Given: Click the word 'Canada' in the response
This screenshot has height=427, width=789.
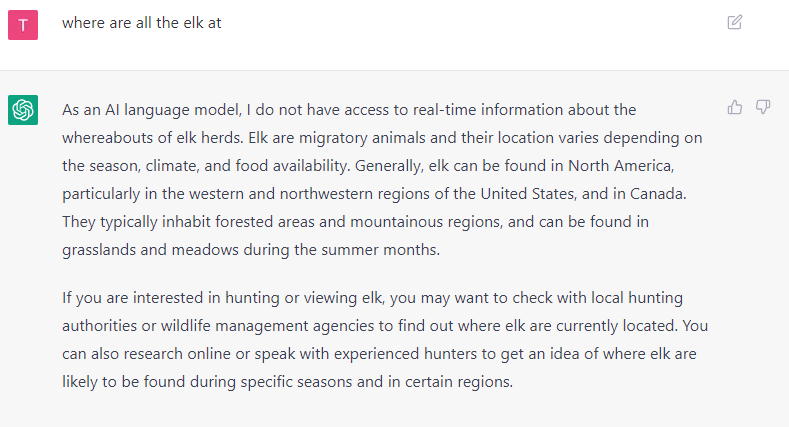Looking at the screenshot, I should [657, 194].
